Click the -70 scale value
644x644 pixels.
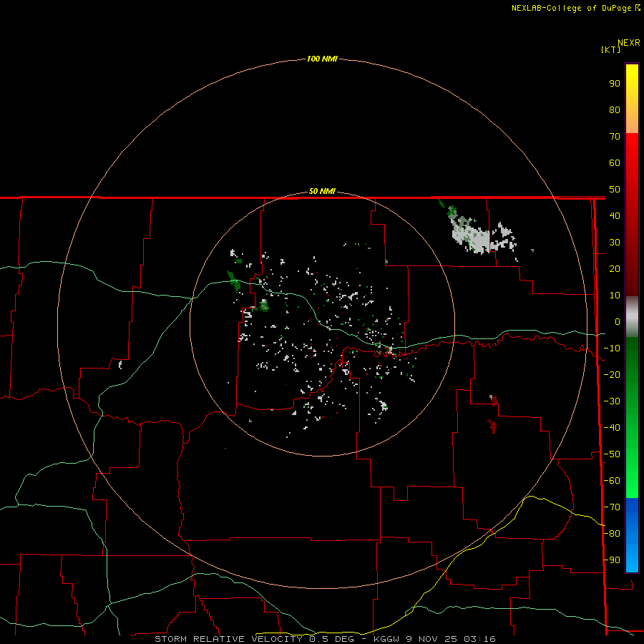point(612,507)
